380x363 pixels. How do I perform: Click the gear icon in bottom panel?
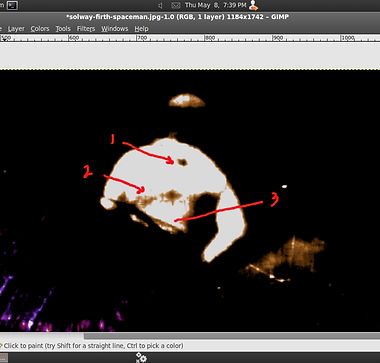click(141, 358)
